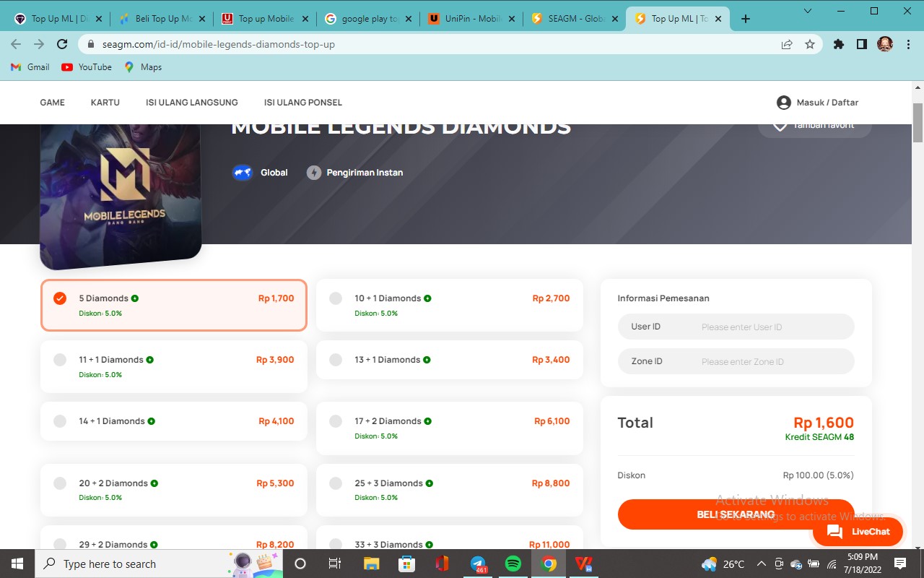This screenshot has height=578, width=924.
Task: Click the browser forward arrow
Action: pos(39,44)
